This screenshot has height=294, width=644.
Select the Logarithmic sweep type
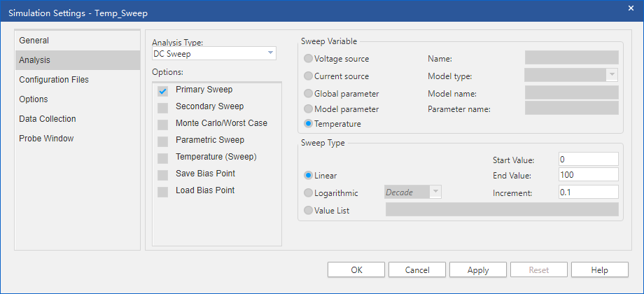click(309, 192)
